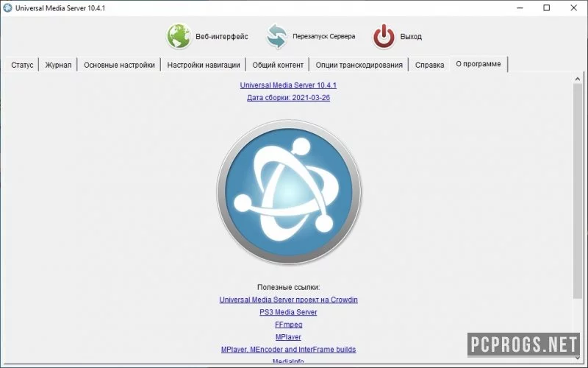Click the Веб-интерфейс button label
The height and width of the screenshot is (368, 588).
coord(222,36)
